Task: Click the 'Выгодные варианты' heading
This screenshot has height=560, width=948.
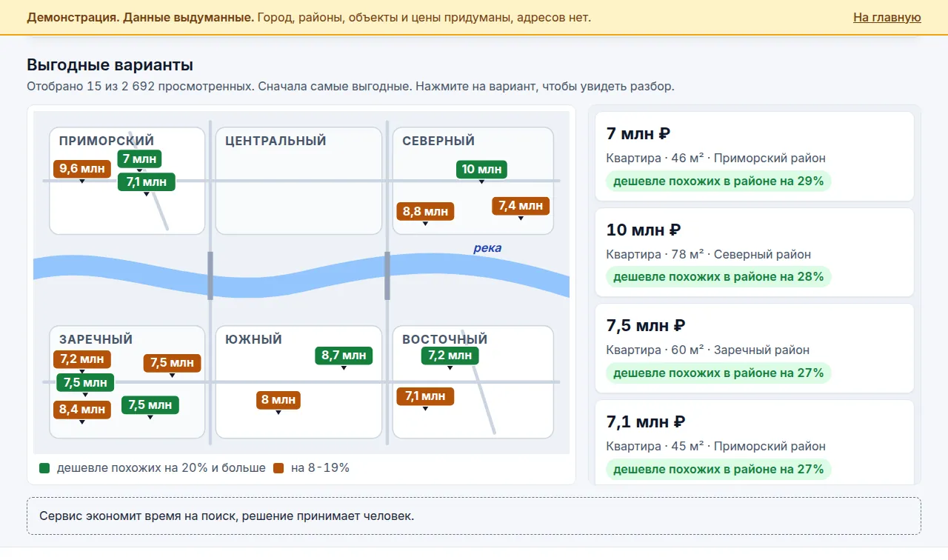Action: point(110,65)
